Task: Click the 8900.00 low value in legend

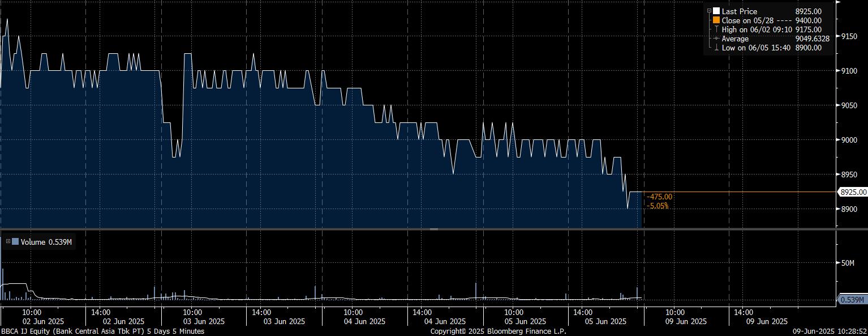Action: pyautogui.click(x=808, y=48)
